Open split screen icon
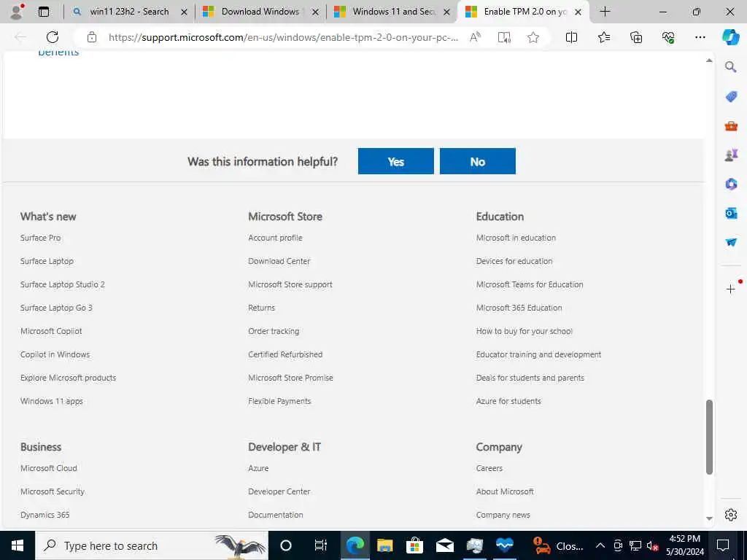Viewport: 747px width, 560px height. (x=571, y=37)
